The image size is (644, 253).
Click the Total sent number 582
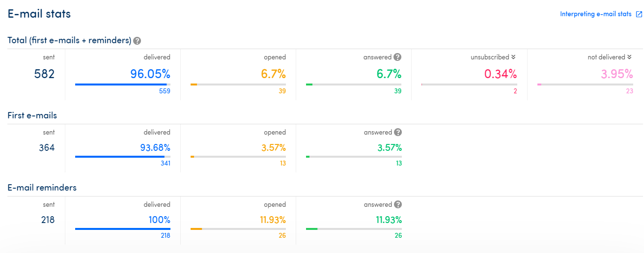[44, 74]
